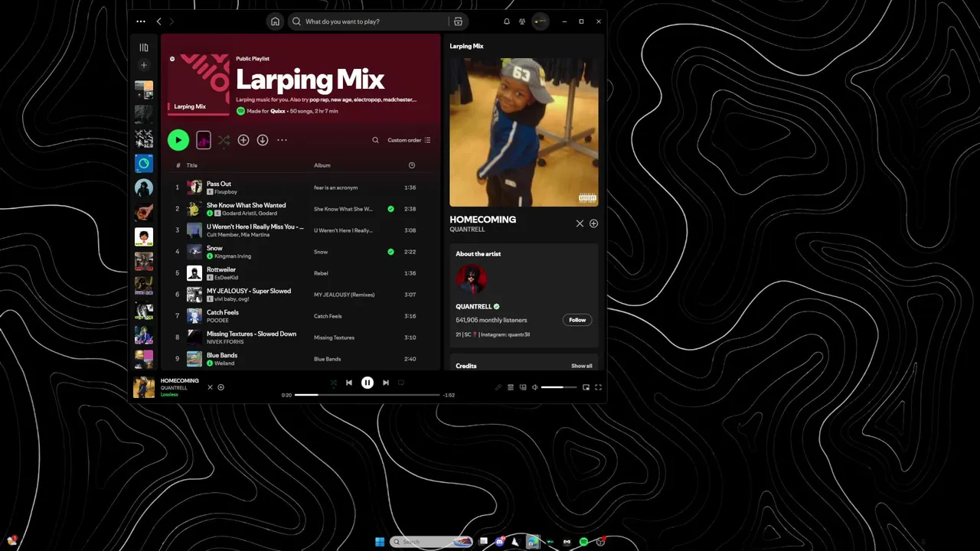980x551 pixels.
Task: Seek in the song progress bar
Action: (367, 395)
